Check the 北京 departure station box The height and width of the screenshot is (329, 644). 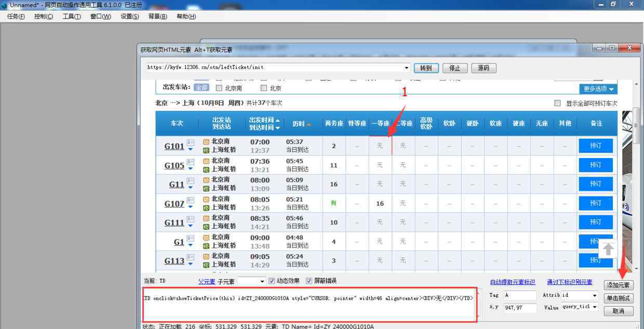263,88
